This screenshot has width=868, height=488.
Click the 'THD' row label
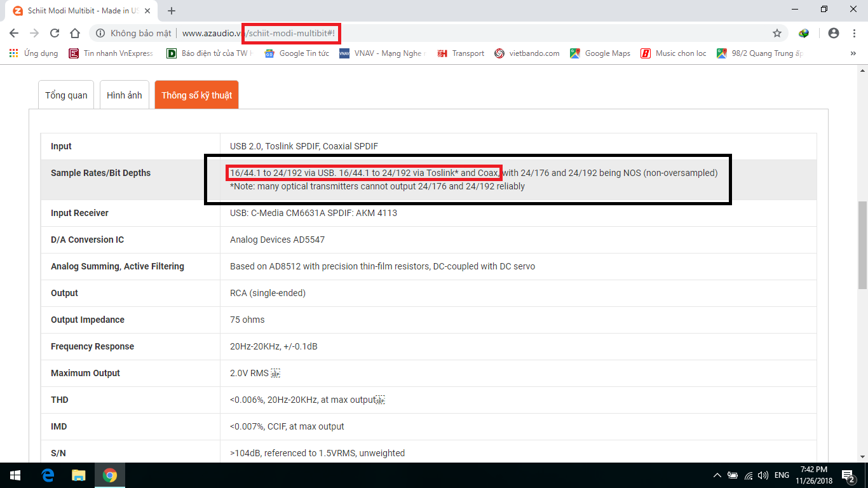[x=59, y=400]
